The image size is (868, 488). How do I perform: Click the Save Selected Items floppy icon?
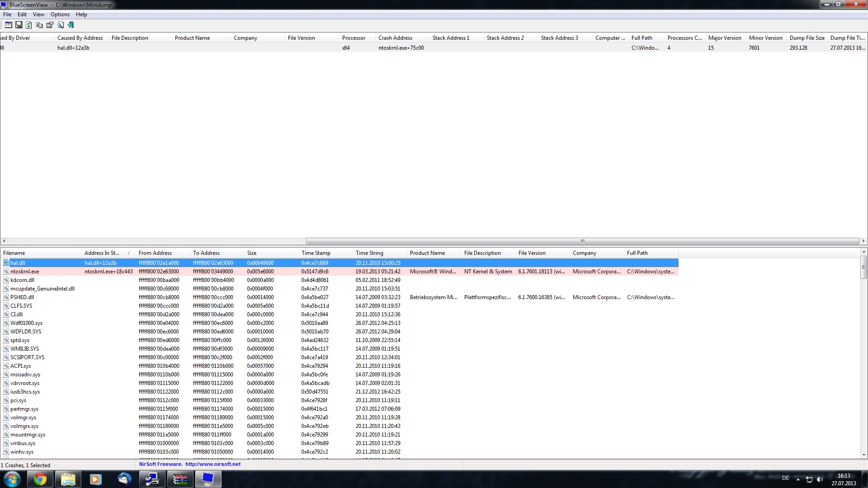(19, 25)
